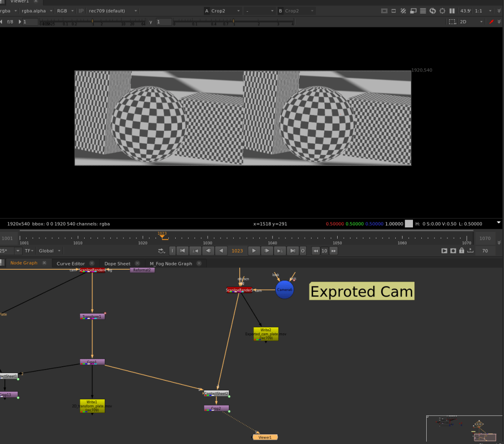Switch to the Curve Editor tab
504x444 pixels.
(71, 263)
